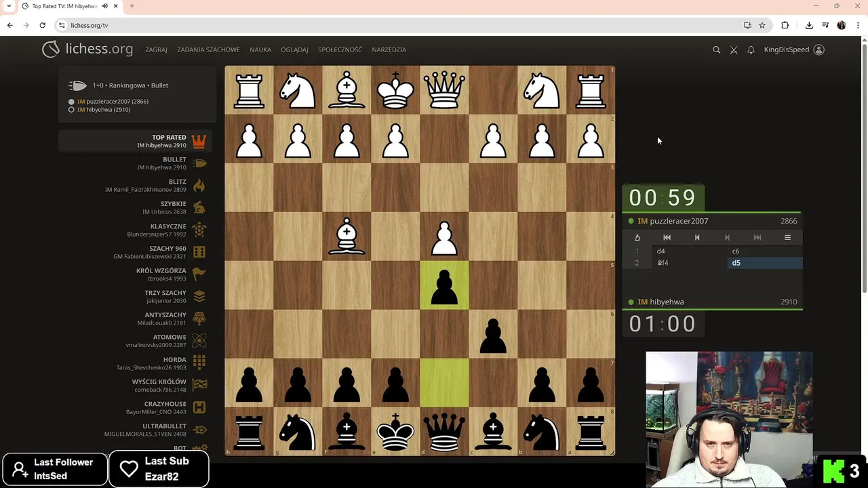View site information icon in address bar
This screenshot has height=488, width=868.
62,25
